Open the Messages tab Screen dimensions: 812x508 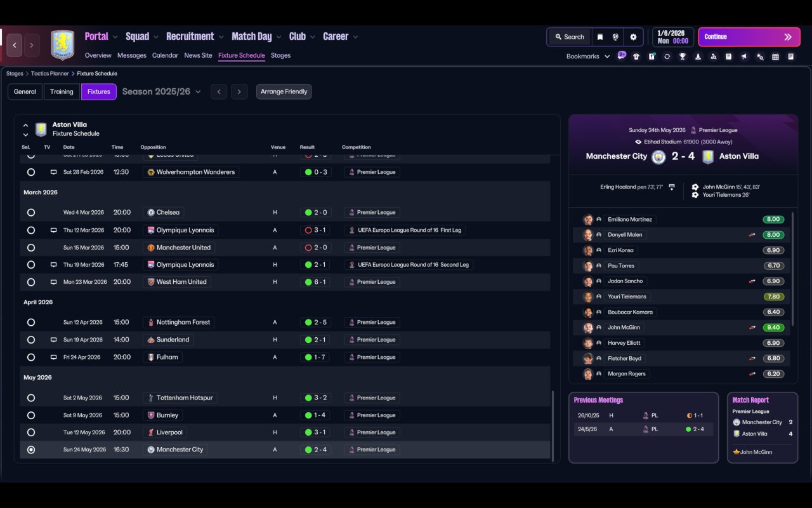[x=132, y=55]
